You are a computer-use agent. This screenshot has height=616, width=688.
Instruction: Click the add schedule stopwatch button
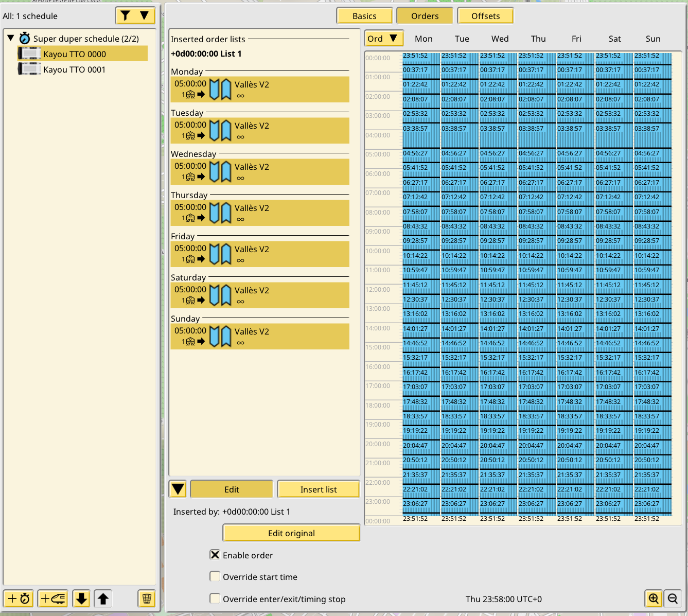click(x=19, y=599)
